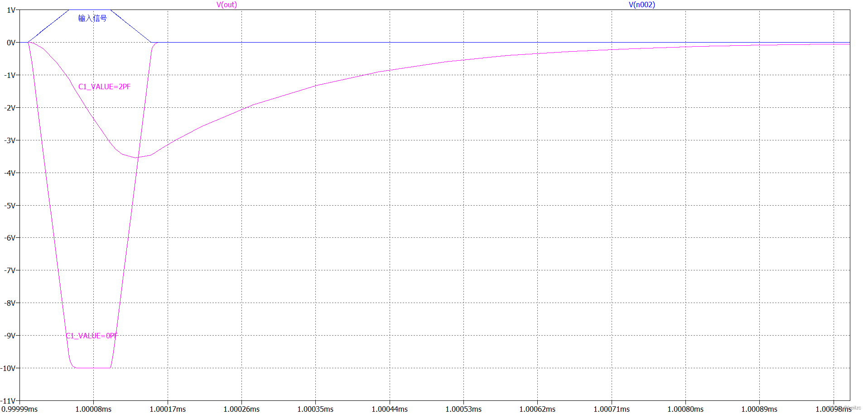Click the 输入信号 annotation text
The width and height of the screenshot is (868, 414).
click(92, 18)
